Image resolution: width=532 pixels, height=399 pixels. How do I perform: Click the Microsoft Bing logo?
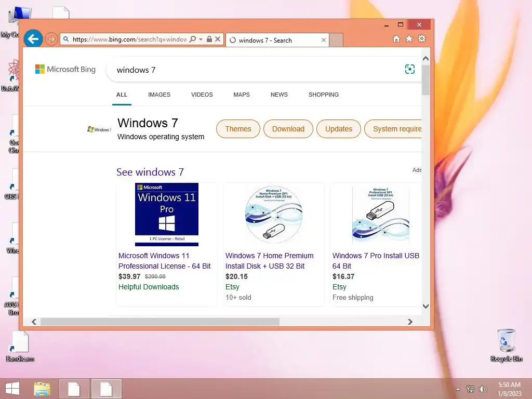(65, 69)
